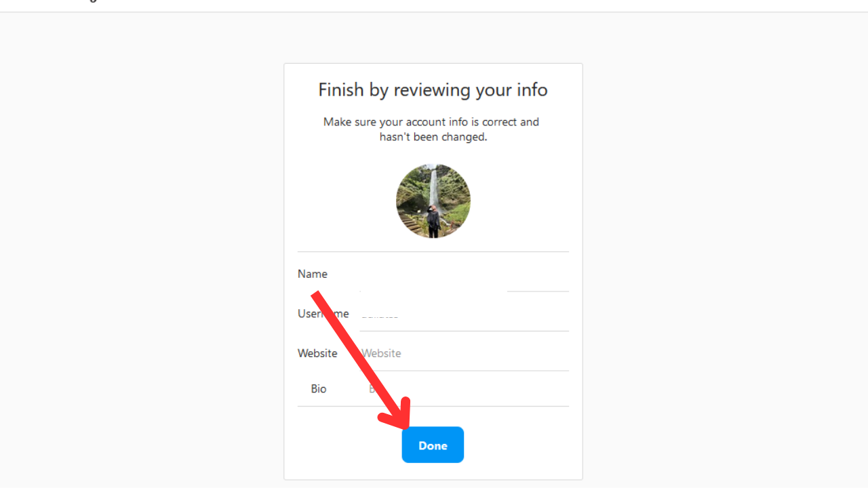This screenshot has height=488, width=868.
Task: Select the Website label text
Action: [x=317, y=353]
